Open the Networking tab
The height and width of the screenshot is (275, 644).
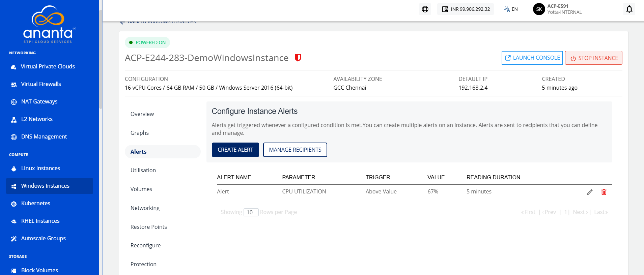click(145, 208)
